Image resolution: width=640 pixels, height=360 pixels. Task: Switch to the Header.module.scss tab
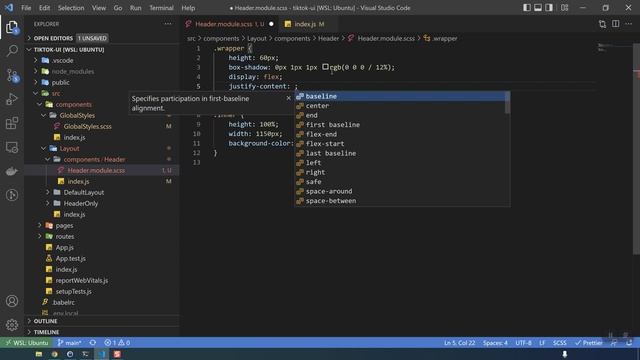(x=229, y=24)
